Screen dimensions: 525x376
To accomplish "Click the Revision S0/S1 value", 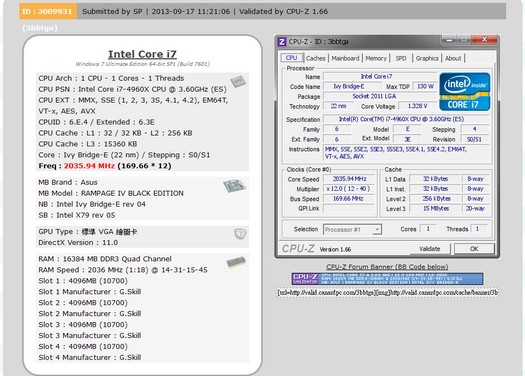I will pyautogui.click(x=475, y=139).
